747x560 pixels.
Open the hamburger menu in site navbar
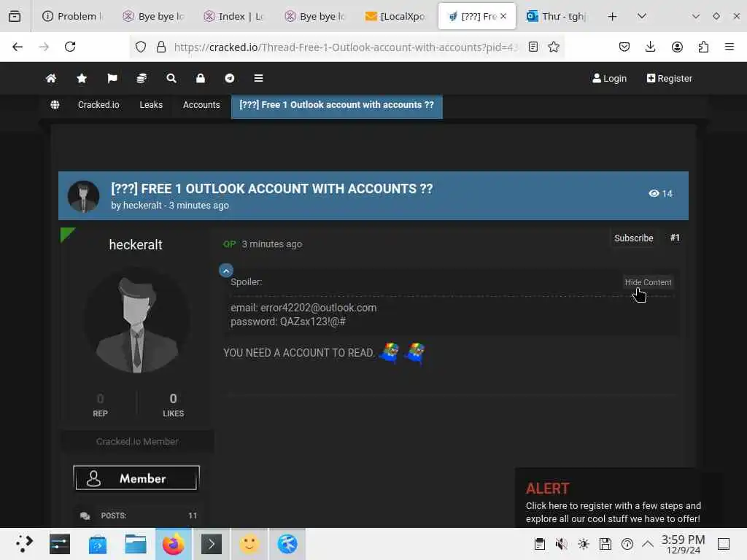[258, 78]
